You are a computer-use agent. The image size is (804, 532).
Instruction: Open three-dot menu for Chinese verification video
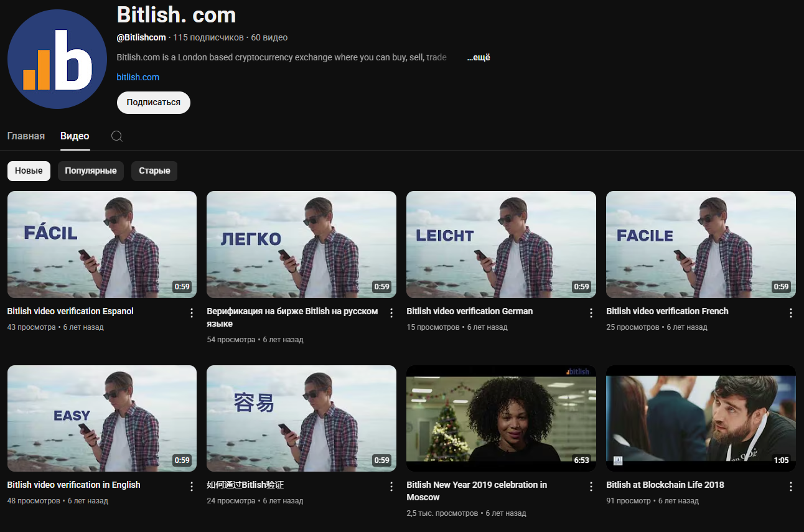point(391,487)
